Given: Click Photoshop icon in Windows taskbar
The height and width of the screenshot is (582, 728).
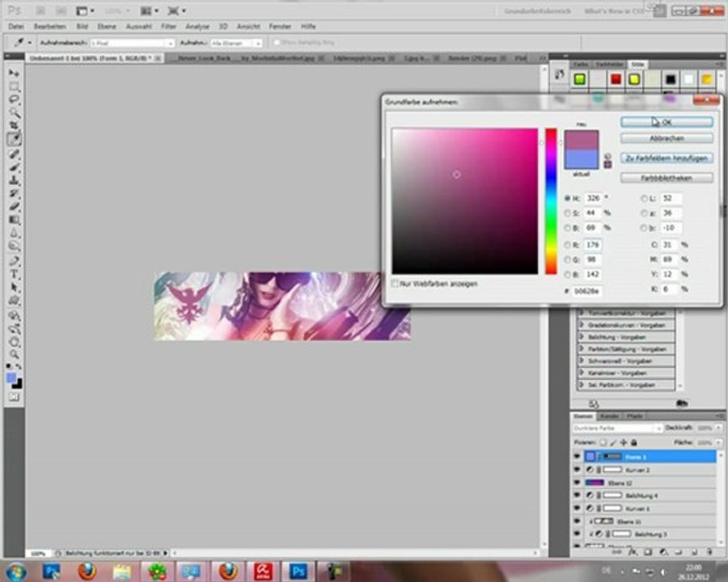Looking at the screenshot, I should tap(298, 571).
